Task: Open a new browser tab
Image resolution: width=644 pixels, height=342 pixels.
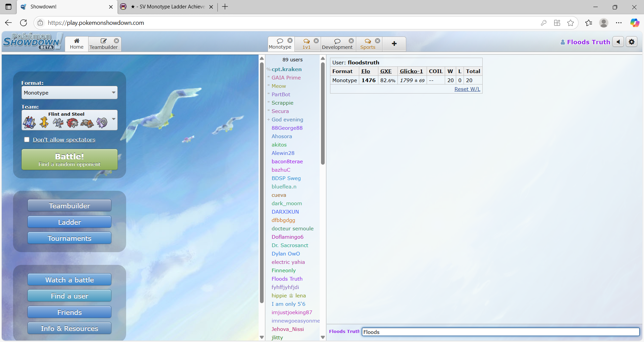Action: (x=225, y=7)
